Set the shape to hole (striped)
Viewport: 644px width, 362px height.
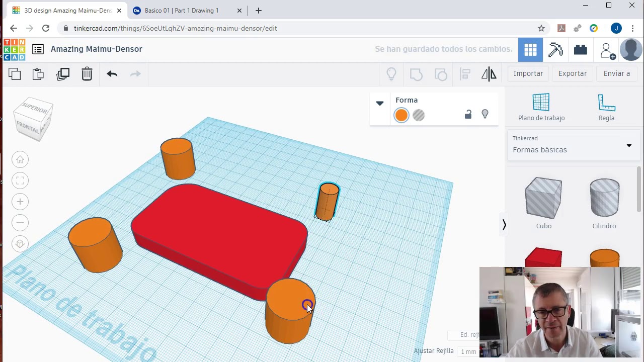tap(419, 115)
